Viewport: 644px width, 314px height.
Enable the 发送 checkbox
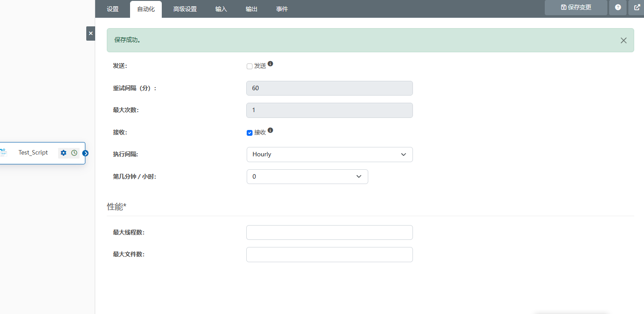250,66
